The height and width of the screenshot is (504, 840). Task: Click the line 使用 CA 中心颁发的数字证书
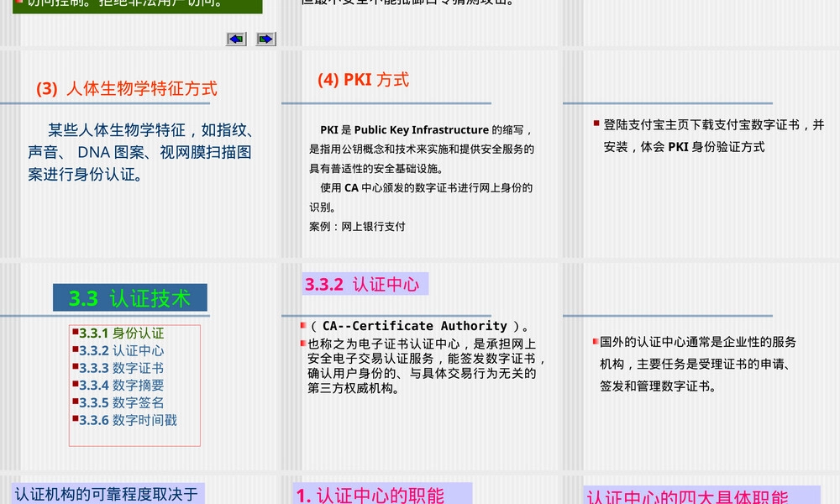coord(427,188)
